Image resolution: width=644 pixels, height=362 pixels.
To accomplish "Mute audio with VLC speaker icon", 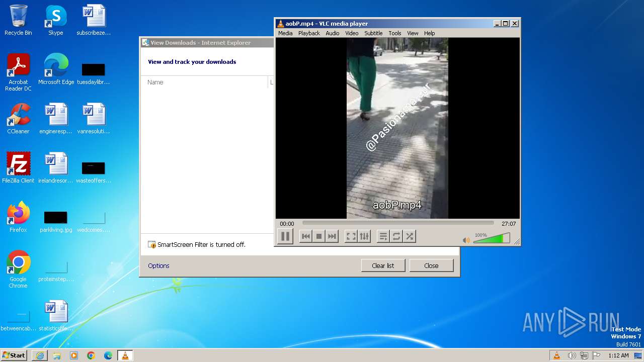I will pyautogui.click(x=466, y=240).
